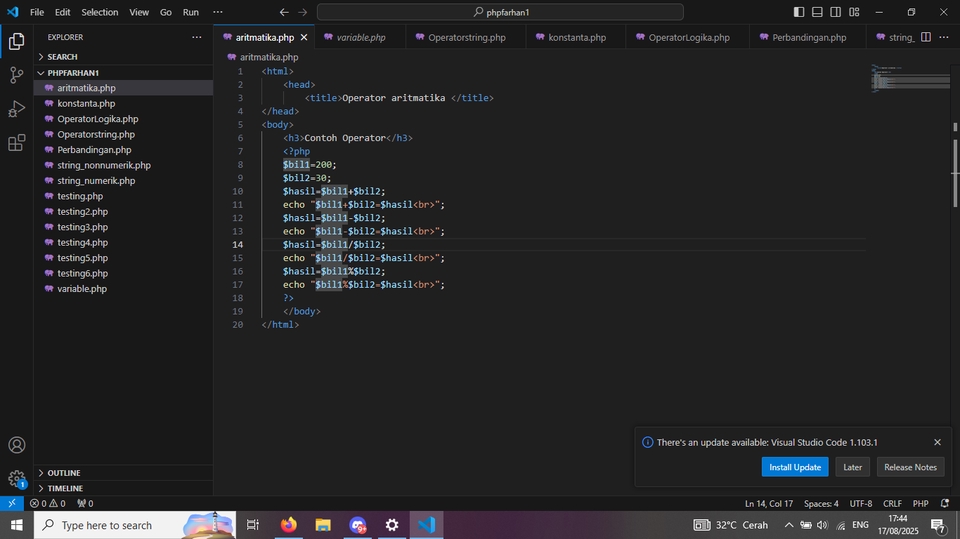
Task: Open the Accounts menu icon
Action: pyautogui.click(x=16, y=445)
